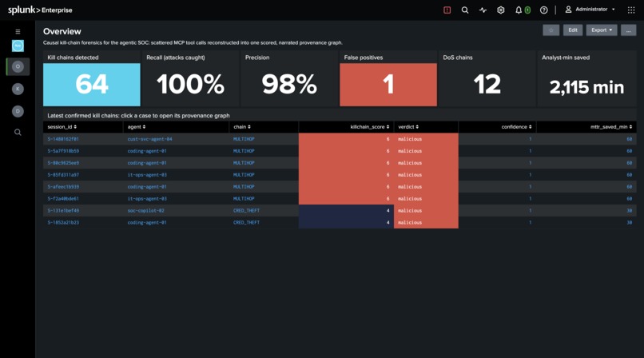Screen dimensions: 644x358
Task: Open session S-131e1bef49
Action: coord(63,211)
